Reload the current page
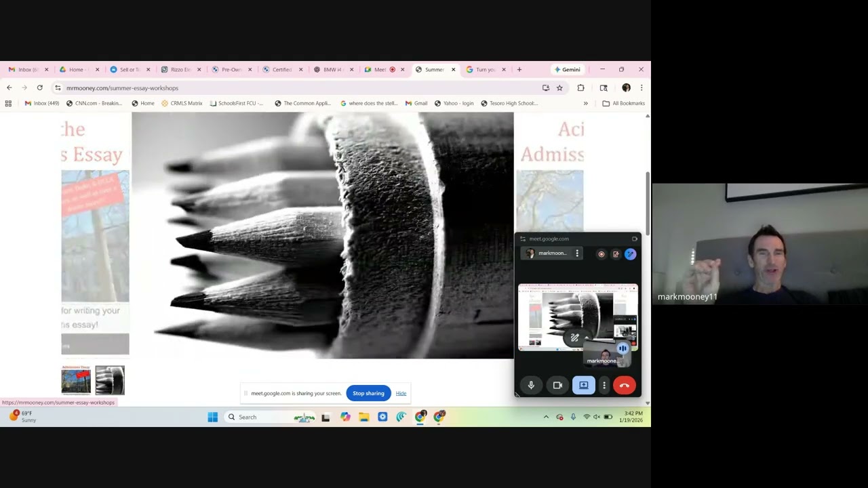The width and height of the screenshot is (868, 488). tap(40, 87)
